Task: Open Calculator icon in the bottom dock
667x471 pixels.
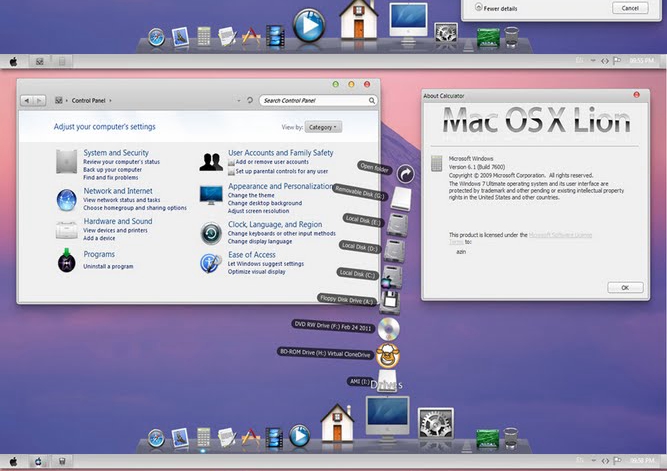Action: click(x=203, y=437)
